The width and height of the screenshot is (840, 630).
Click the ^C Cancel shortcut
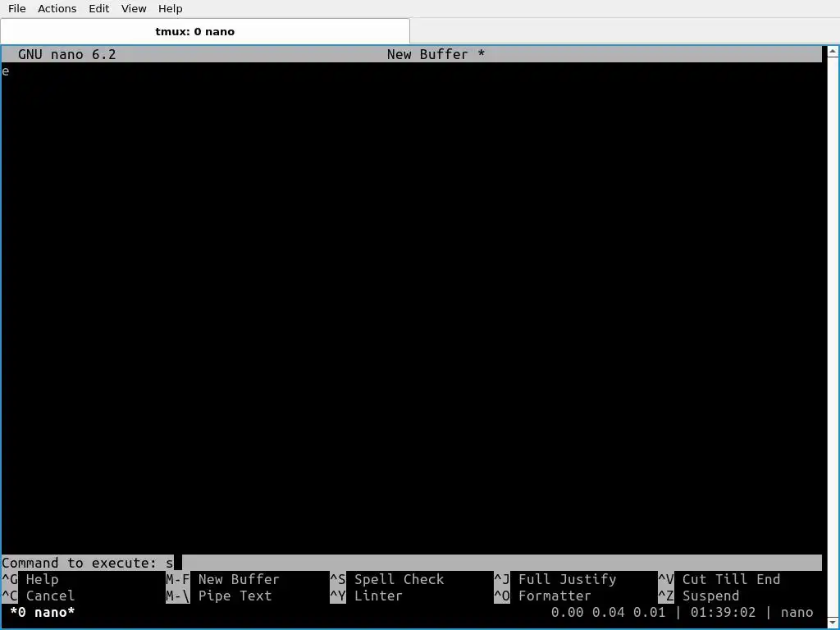click(x=39, y=596)
